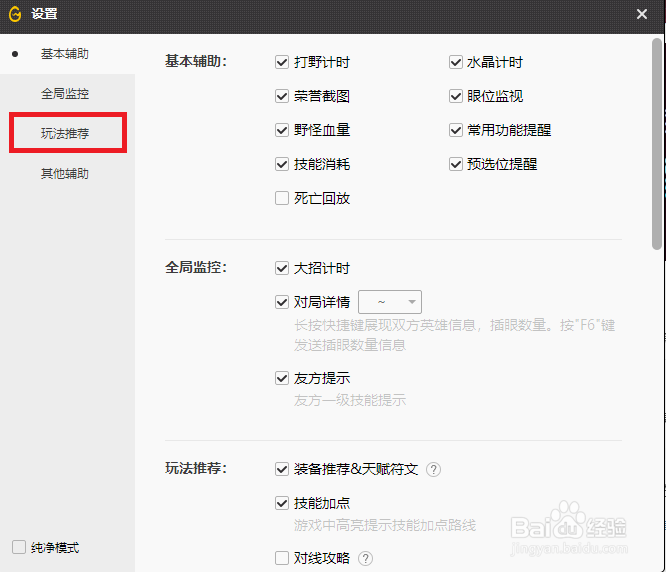Uncheck the 打野计时 checkbox
666x572 pixels.
point(282,62)
